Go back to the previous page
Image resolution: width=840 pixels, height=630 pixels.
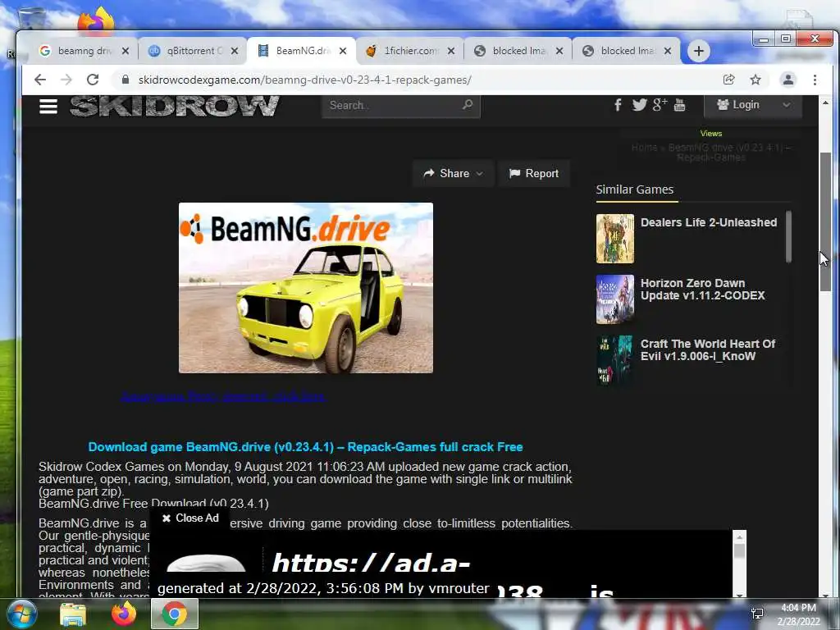point(40,80)
